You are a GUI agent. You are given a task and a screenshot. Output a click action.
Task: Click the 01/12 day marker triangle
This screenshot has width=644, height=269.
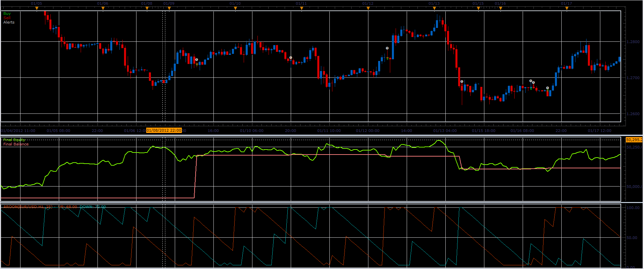click(x=368, y=9)
